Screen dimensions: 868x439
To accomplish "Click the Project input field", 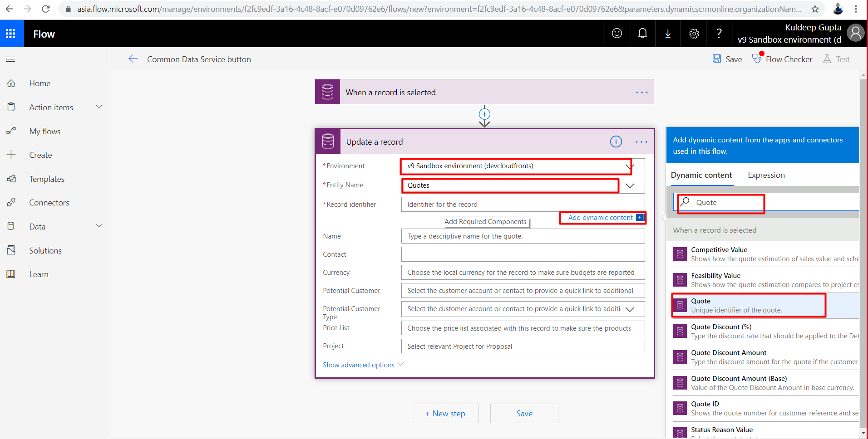I will (x=523, y=346).
